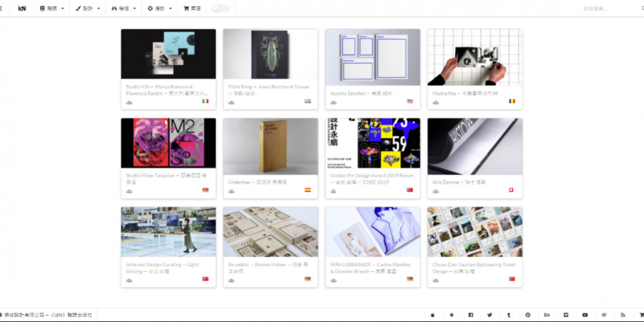Click the German flag on MÄHLERBRANDT card
Viewport: 644px width, 322px height.
tap(409, 279)
